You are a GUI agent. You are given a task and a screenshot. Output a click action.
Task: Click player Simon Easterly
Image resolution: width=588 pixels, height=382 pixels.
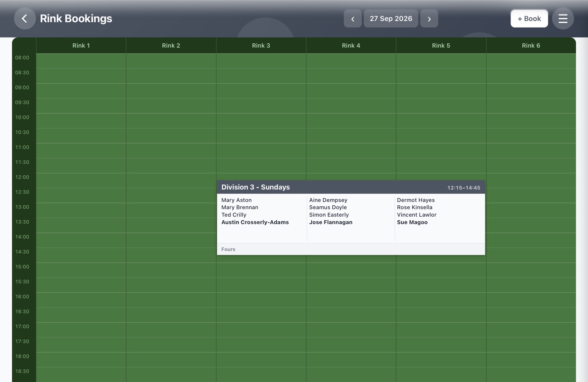pyautogui.click(x=329, y=215)
